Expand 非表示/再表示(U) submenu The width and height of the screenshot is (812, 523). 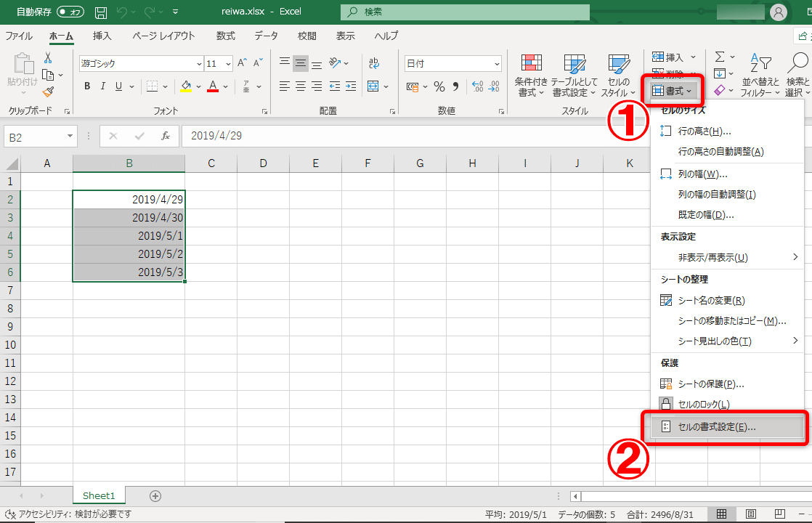pos(727,257)
